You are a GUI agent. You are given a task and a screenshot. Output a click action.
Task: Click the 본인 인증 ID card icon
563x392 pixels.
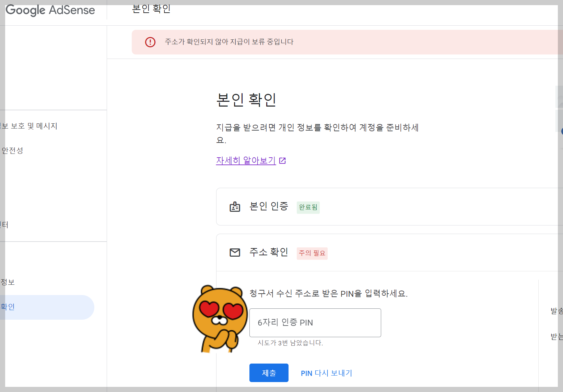coord(235,207)
